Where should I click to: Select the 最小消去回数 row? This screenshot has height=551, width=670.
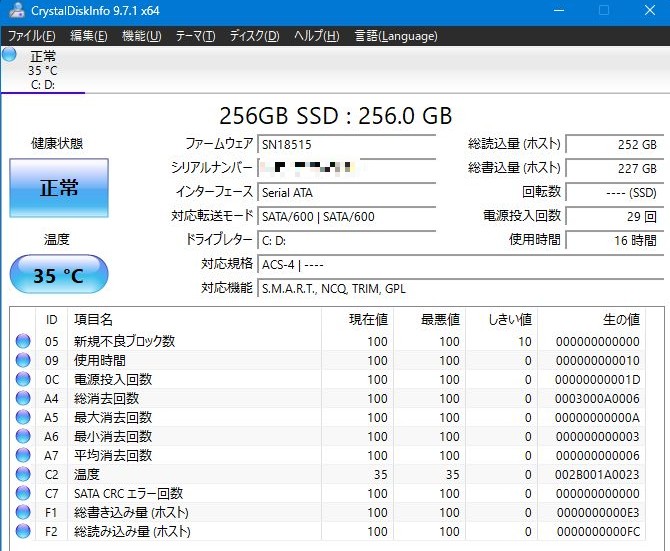pos(328,436)
